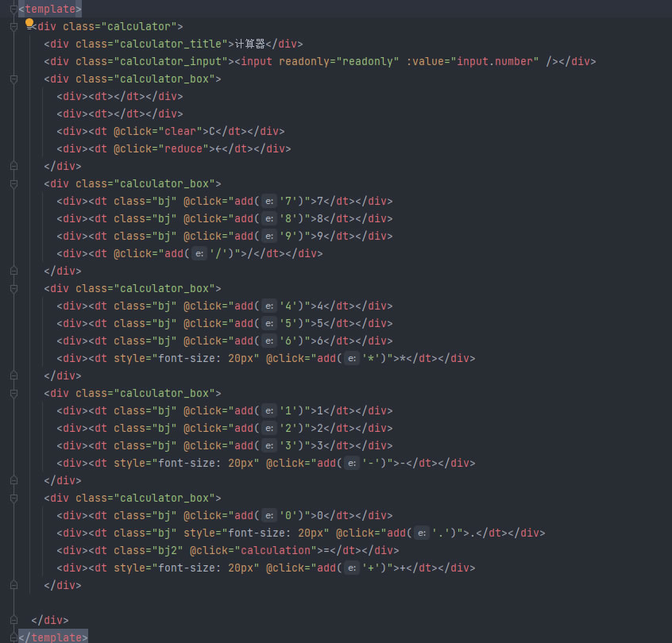This screenshot has width=672, height=643.
Task: Click the 计算器 title text
Action: [x=250, y=44]
